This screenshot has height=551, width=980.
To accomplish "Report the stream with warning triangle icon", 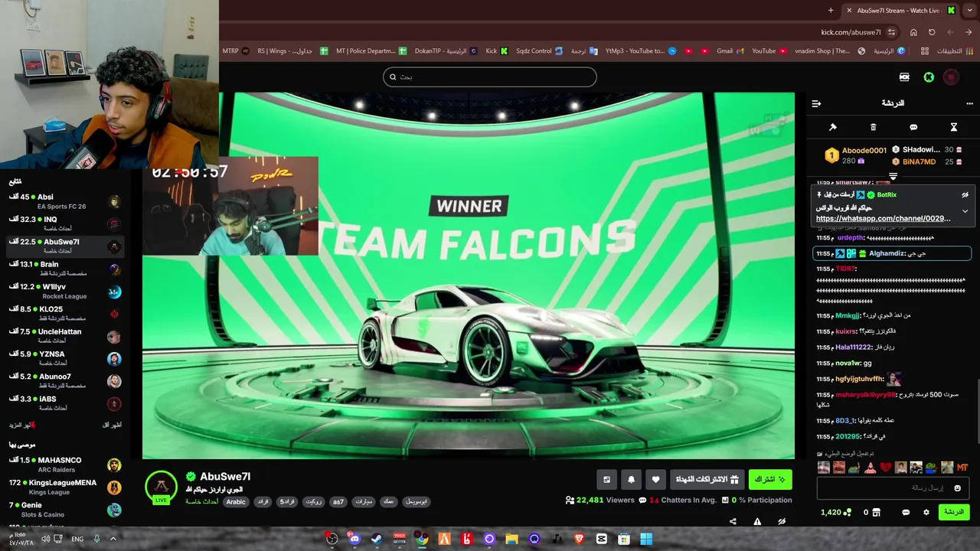I will (x=757, y=522).
